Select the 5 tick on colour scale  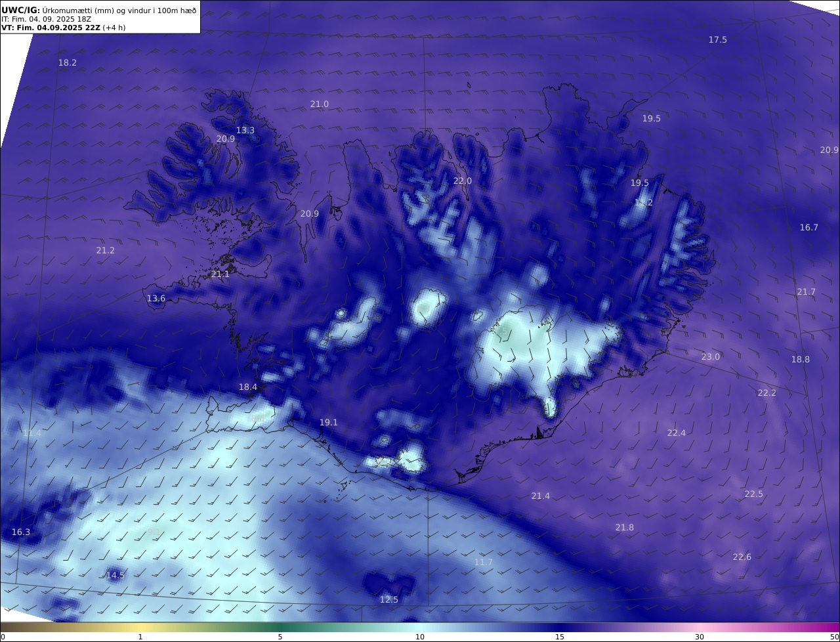point(280,637)
